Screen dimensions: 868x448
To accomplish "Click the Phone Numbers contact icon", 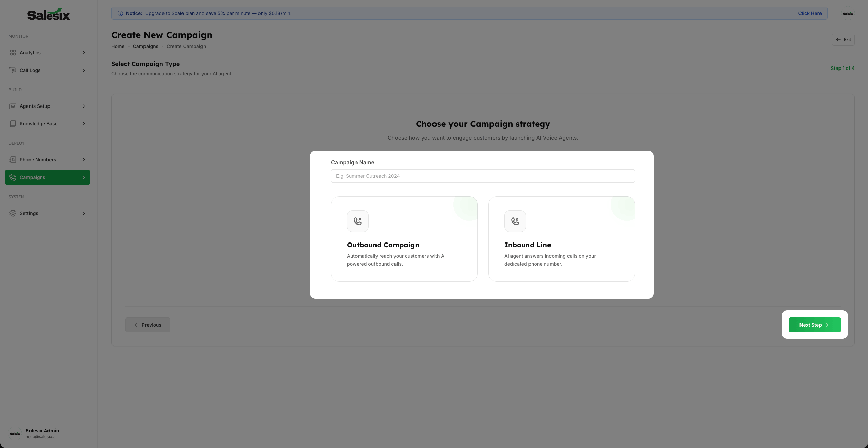I will [13, 160].
